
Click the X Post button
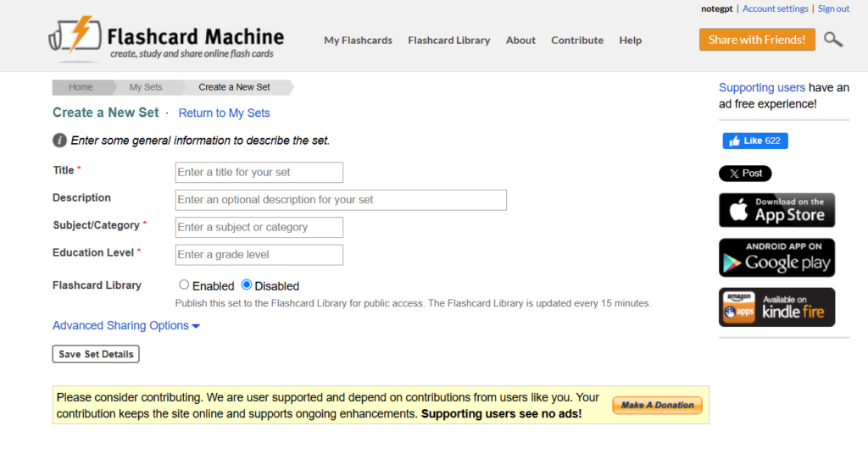(745, 174)
